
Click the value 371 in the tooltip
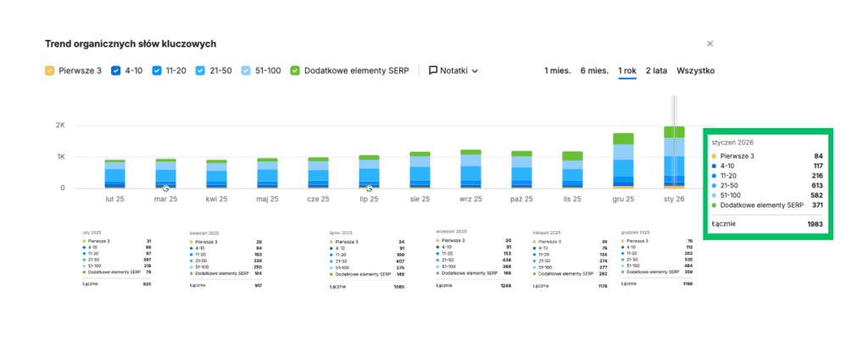pyautogui.click(x=816, y=205)
